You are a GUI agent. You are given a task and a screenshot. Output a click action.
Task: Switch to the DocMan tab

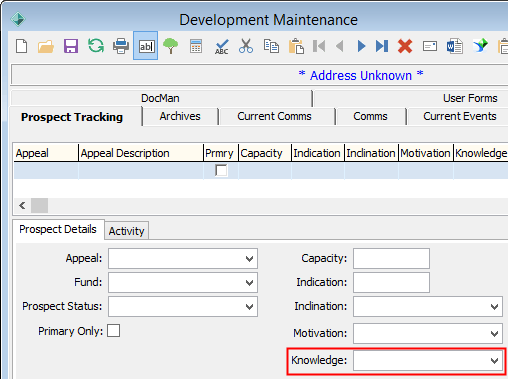pyautogui.click(x=160, y=98)
